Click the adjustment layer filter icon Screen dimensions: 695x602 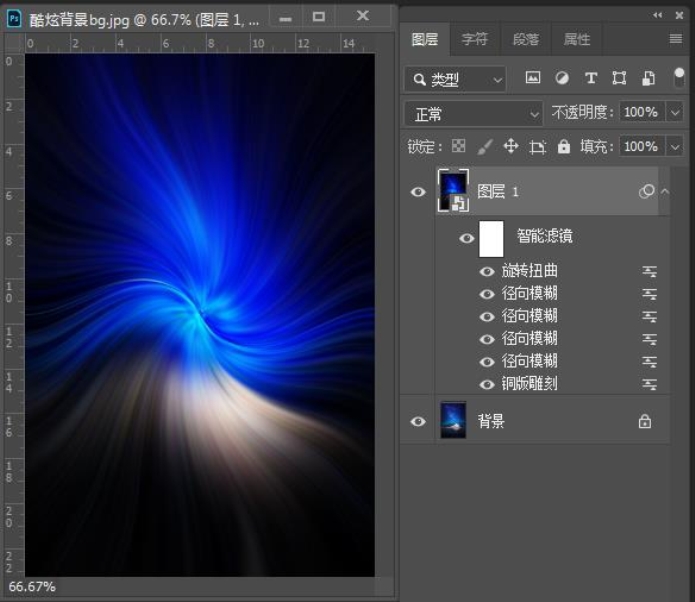click(562, 78)
